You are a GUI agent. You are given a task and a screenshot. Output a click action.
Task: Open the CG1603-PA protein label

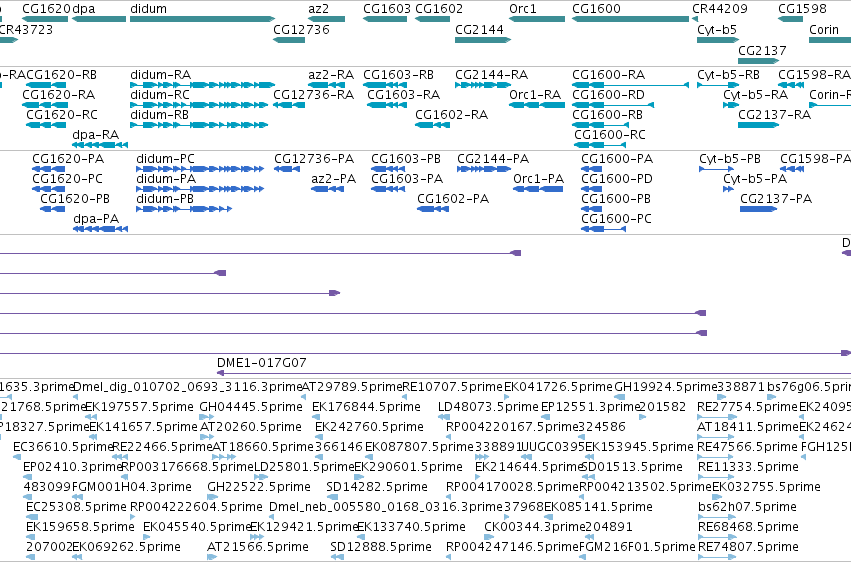[407, 179]
